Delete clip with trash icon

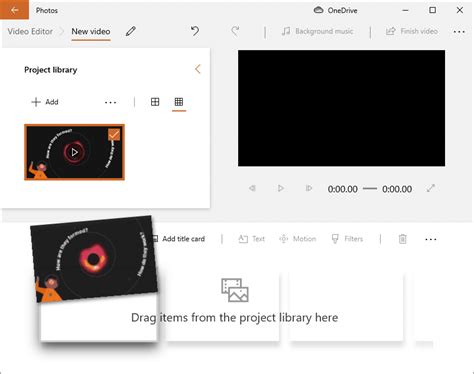403,239
